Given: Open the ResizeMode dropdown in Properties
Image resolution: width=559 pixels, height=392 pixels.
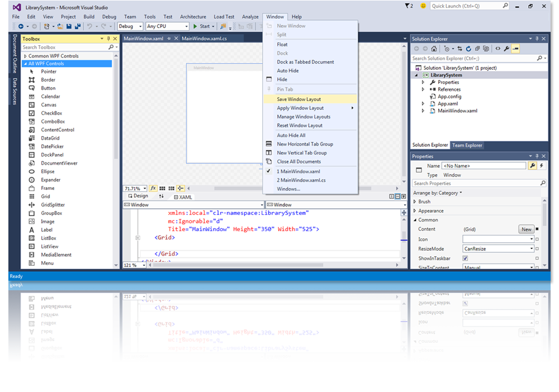Looking at the screenshot, I should tap(532, 248).
